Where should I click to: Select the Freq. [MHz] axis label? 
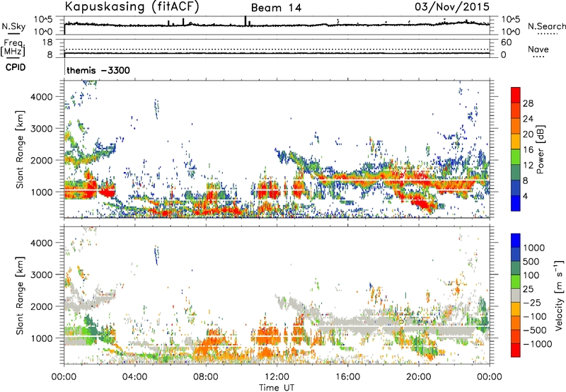(x=13, y=47)
